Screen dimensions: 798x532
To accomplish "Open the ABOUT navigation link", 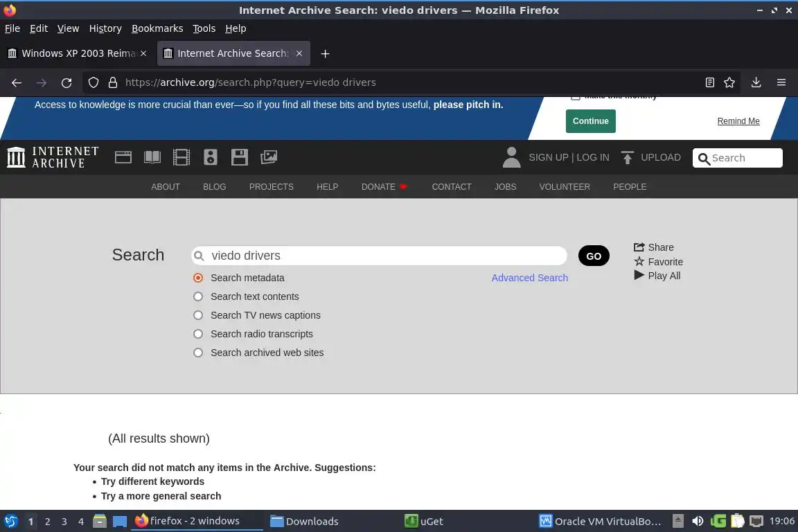I will pos(166,187).
